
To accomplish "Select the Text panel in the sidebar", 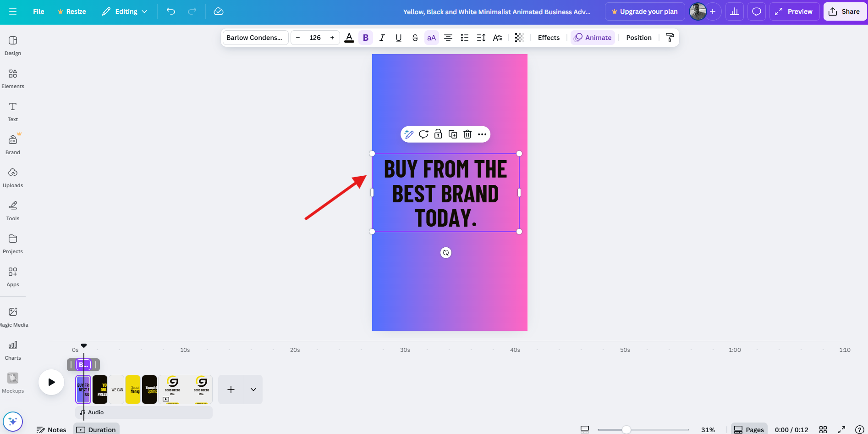I will (x=12, y=110).
